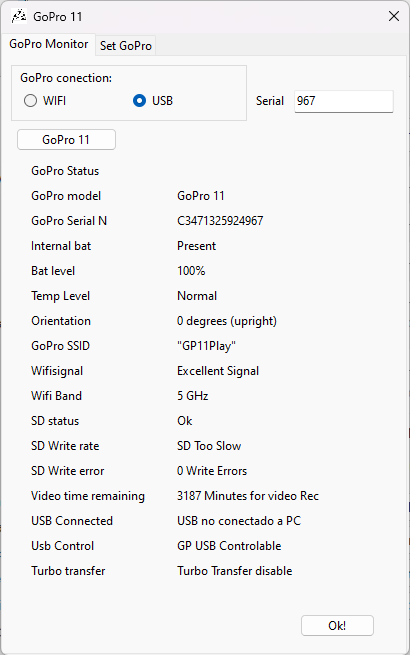Click the Wifi Band 5 GHz value
Viewport: 410px width, 655px height.
click(192, 396)
